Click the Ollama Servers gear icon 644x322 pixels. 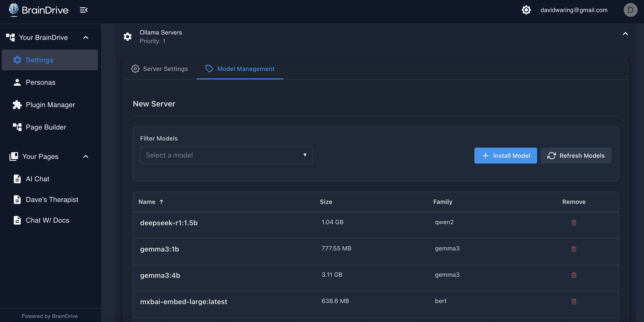tap(128, 37)
